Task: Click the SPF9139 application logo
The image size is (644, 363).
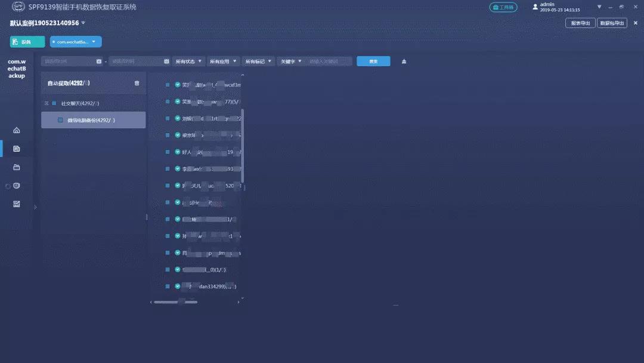Action: (x=18, y=7)
